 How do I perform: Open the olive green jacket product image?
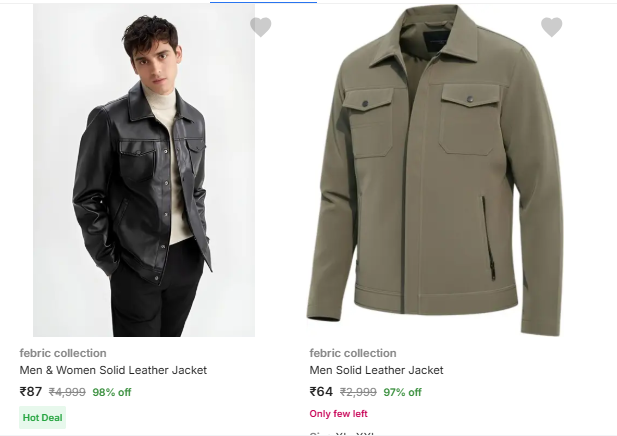pos(435,170)
